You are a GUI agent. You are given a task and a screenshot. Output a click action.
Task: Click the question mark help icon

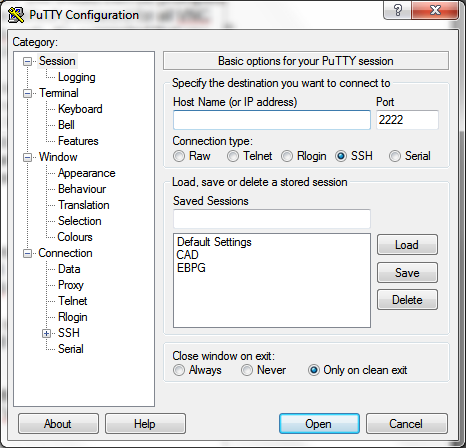coord(397,10)
